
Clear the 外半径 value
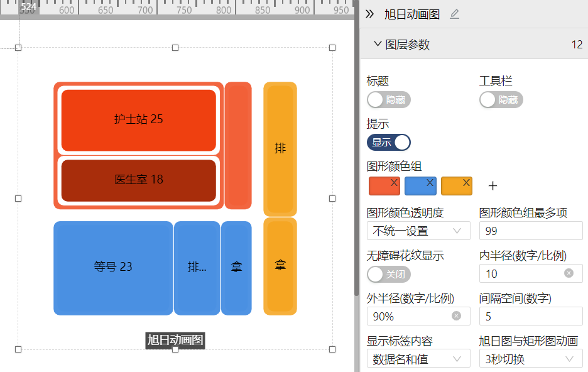tap(456, 316)
